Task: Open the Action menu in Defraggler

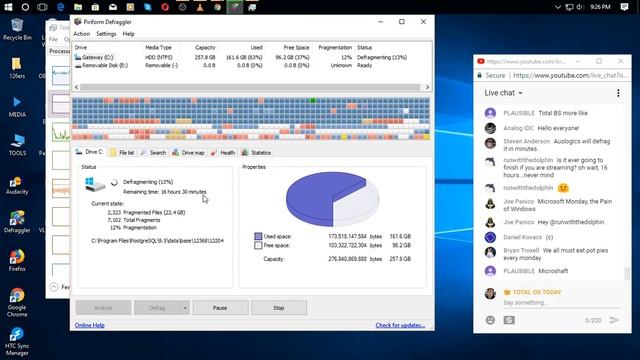Action: point(81,34)
